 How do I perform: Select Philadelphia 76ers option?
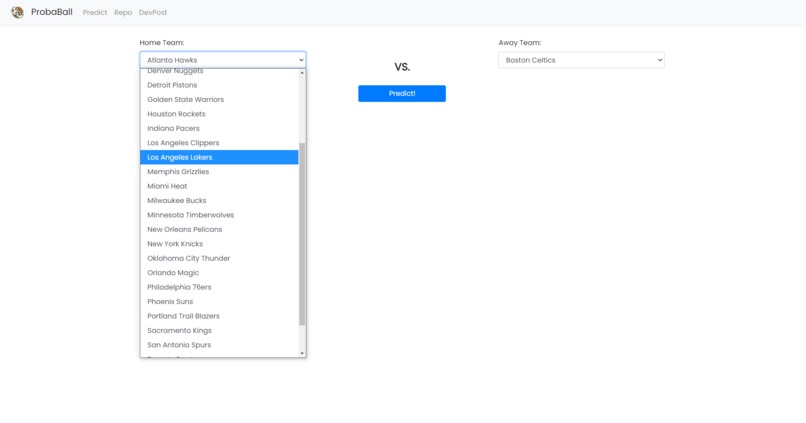(219, 287)
